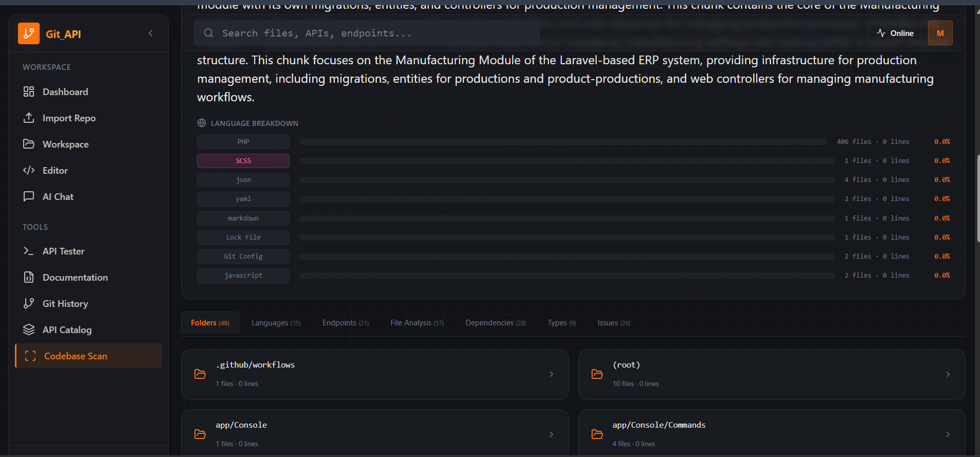This screenshot has width=980, height=457.
Task: Open API Catalog
Action: (88, 330)
